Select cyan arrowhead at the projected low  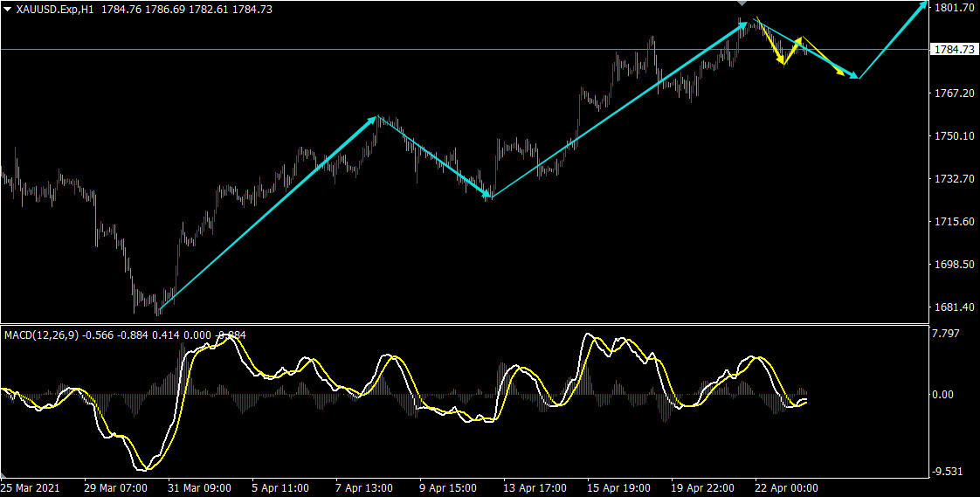[854, 76]
